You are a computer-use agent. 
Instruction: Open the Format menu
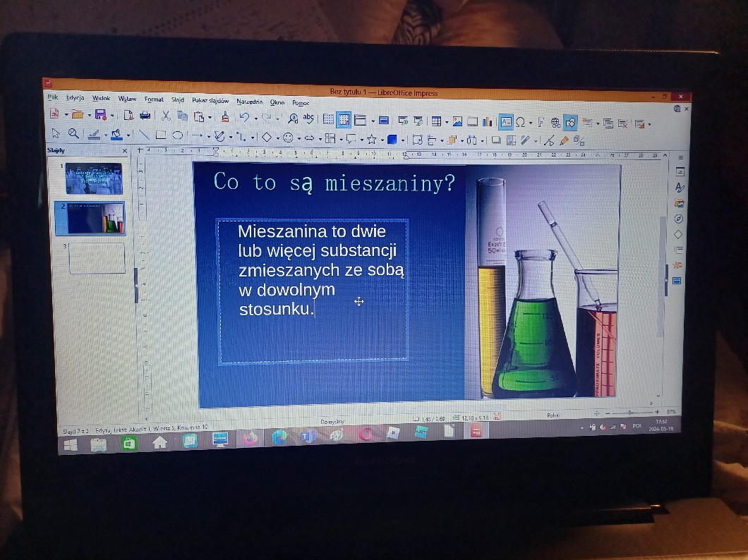tap(154, 99)
